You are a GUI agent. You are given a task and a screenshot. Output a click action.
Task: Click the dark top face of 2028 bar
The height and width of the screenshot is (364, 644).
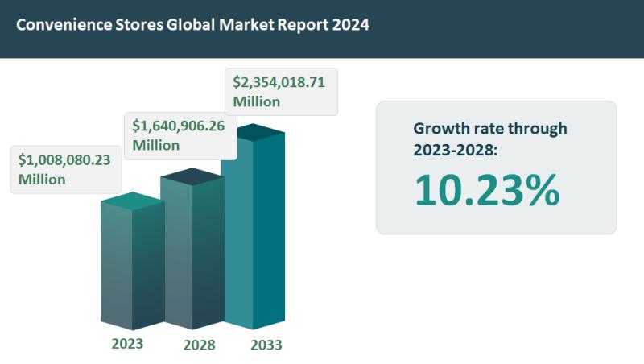[x=192, y=176]
